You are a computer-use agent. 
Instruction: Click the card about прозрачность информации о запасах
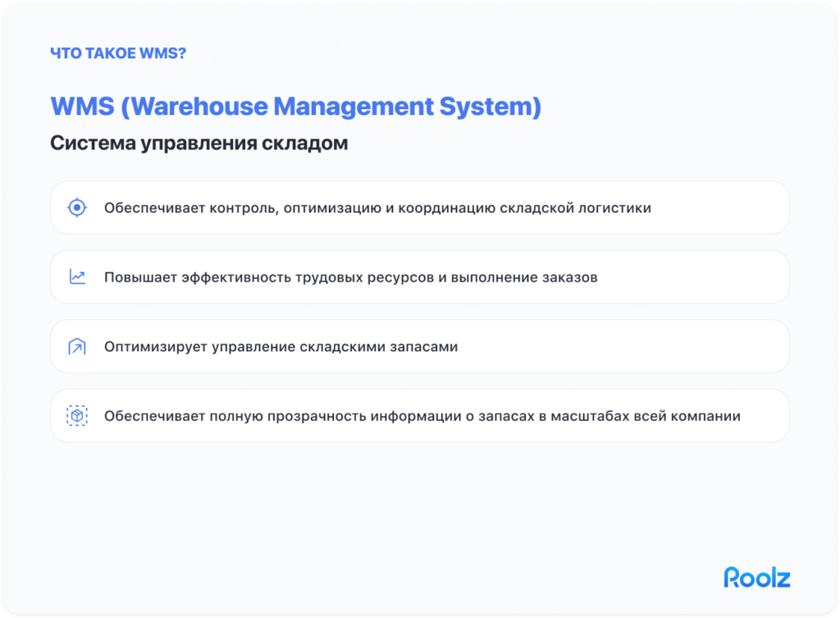(420, 416)
